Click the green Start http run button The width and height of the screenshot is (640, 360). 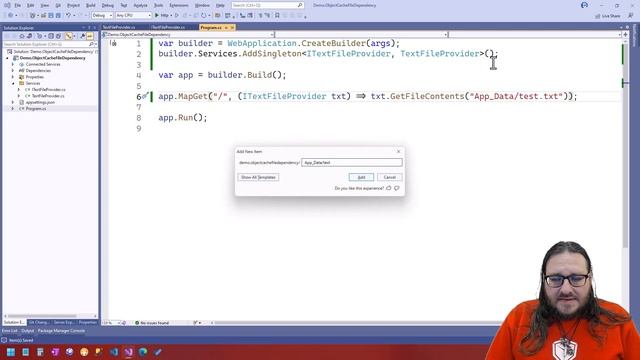tap(163, 15)
